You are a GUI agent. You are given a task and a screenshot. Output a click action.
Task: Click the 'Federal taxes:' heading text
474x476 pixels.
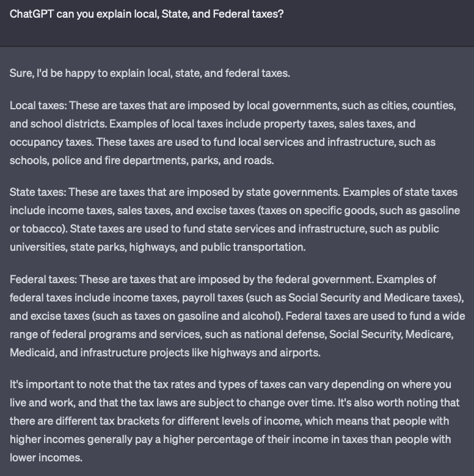[x=43, y=279]
